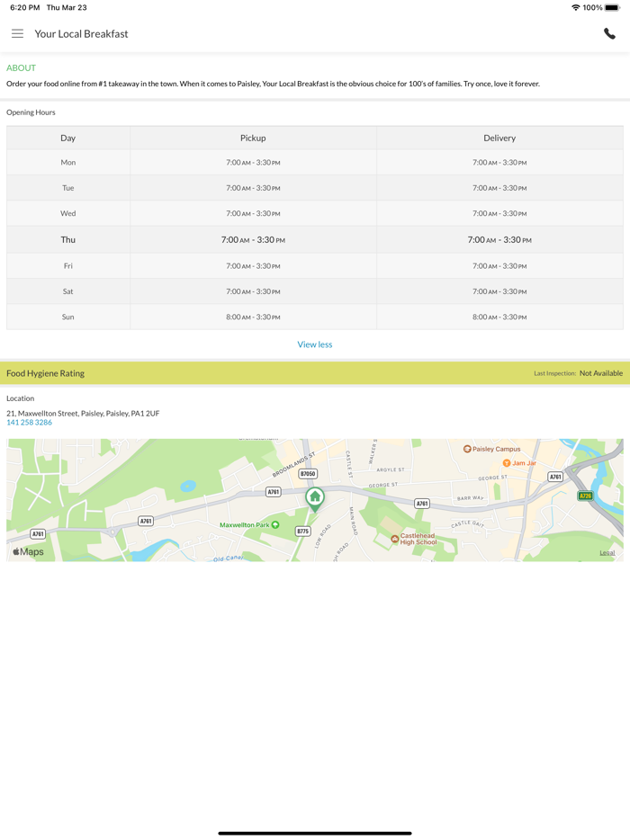Click the Opening Hours label

31,112
